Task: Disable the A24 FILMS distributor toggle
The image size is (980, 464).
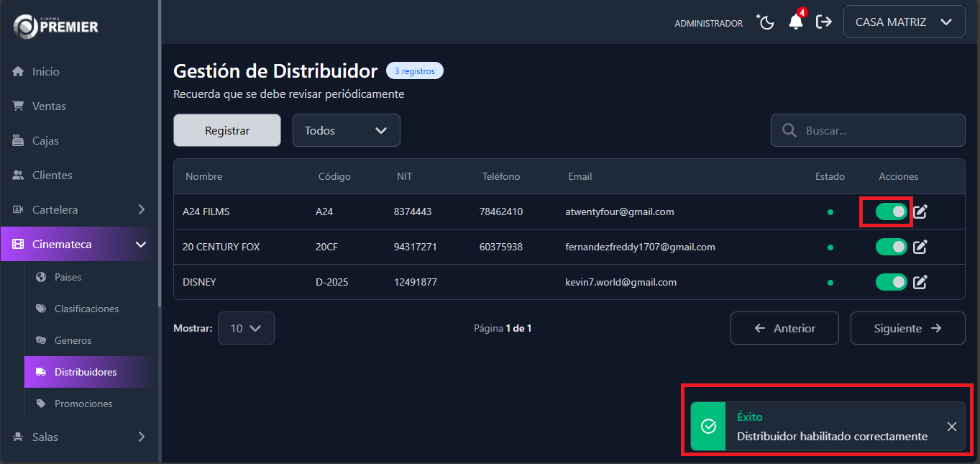Action: 891,211
